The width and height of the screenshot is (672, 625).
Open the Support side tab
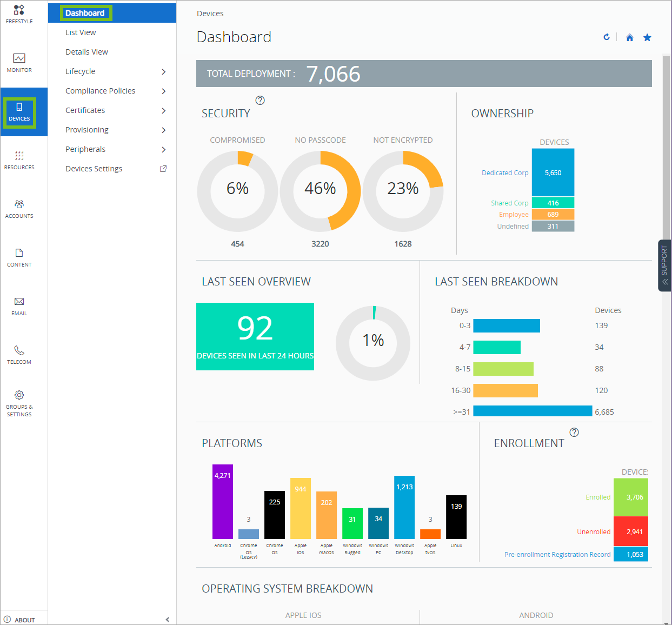(665, 265)
